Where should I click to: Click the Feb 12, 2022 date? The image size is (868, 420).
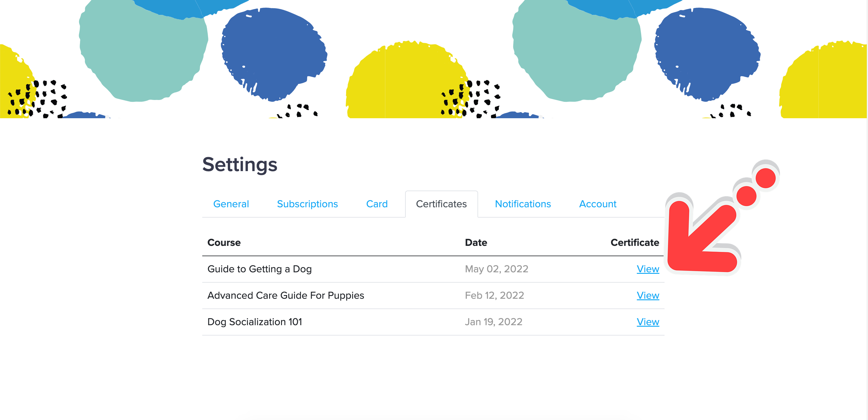click(494, 295)
